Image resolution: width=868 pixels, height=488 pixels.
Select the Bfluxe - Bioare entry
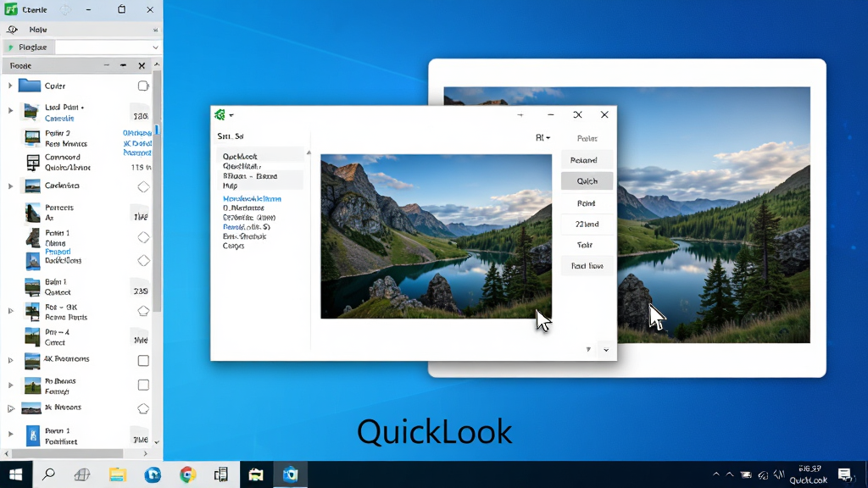point(250,176)
